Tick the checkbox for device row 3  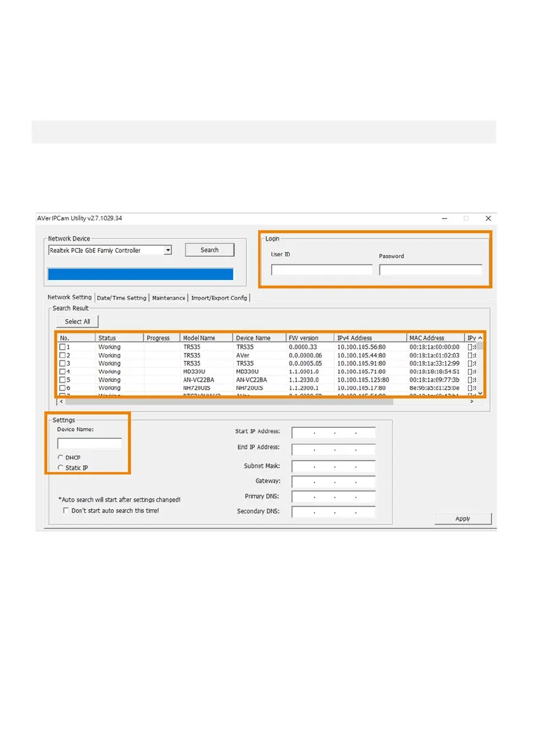[62, 364]
